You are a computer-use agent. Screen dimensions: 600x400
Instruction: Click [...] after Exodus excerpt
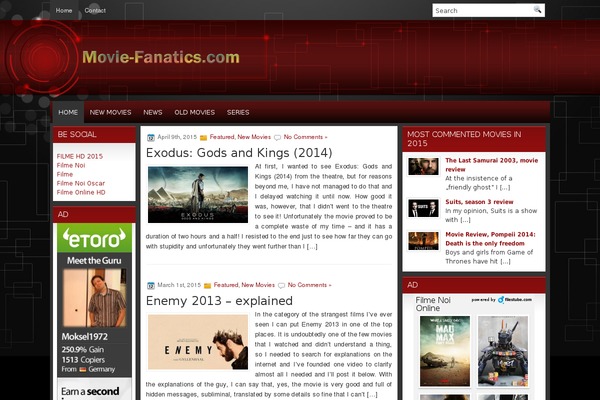tap(312, 247)
